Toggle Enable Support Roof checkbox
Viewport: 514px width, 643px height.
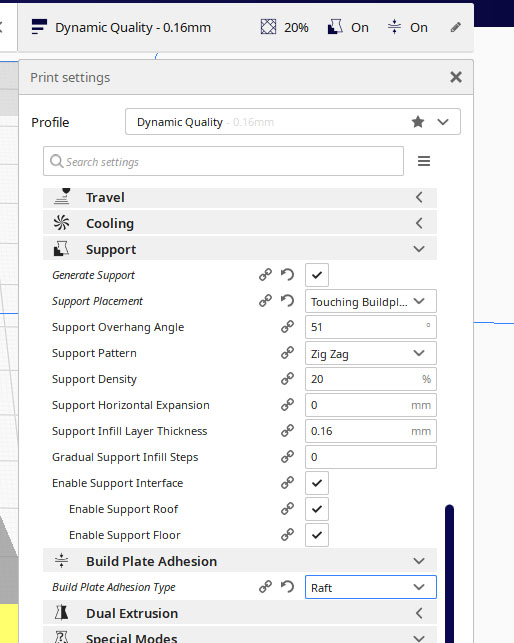(317, 509)
